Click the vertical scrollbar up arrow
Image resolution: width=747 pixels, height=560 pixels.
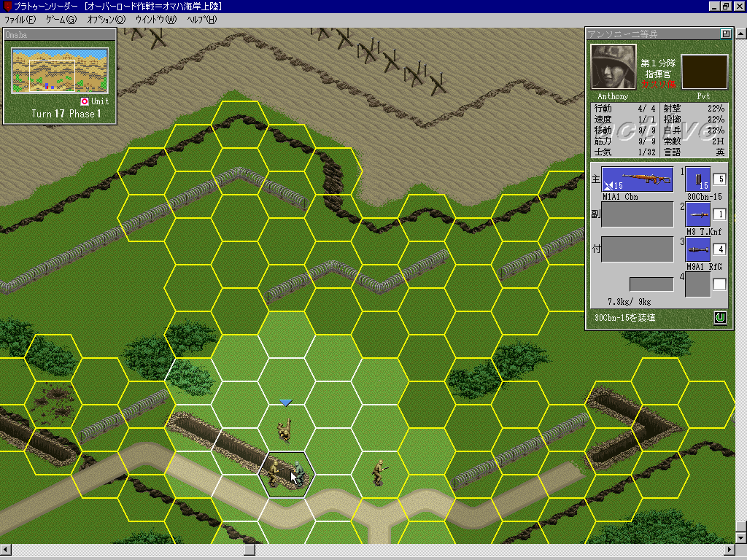741,34
